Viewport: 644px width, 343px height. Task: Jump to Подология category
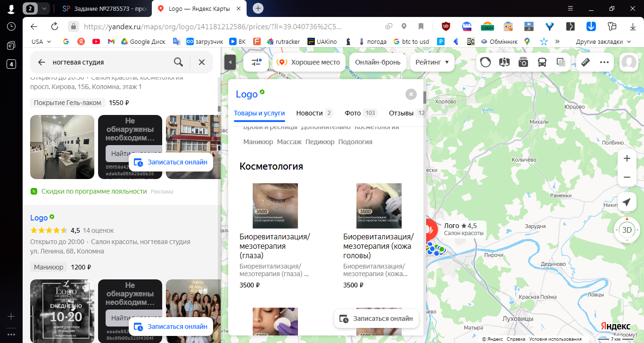pyautogui.click(x=355, y=142)
